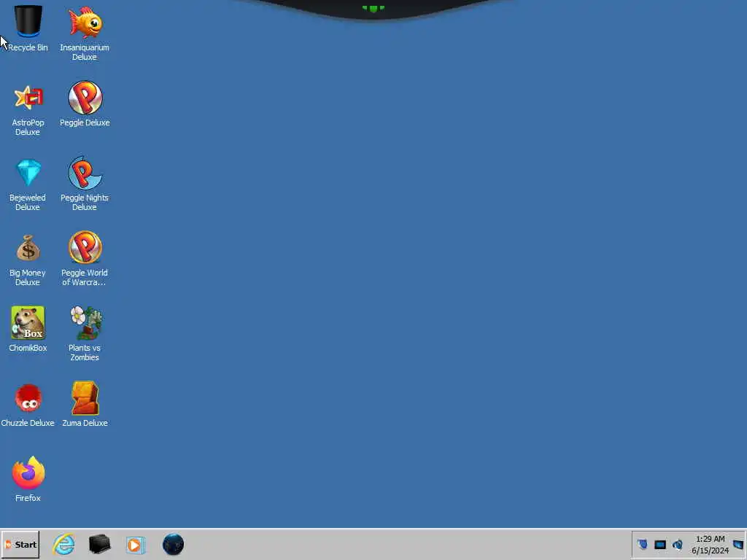Open the black box taskbar shortcut
Image resolution: width=747 pixels, height=560 pixels.
point(99,544)
